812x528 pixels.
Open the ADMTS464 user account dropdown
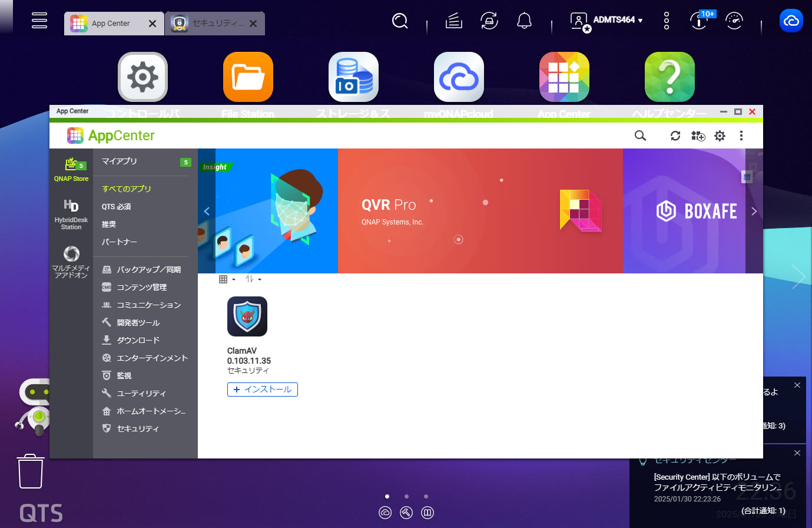point(606,21)
